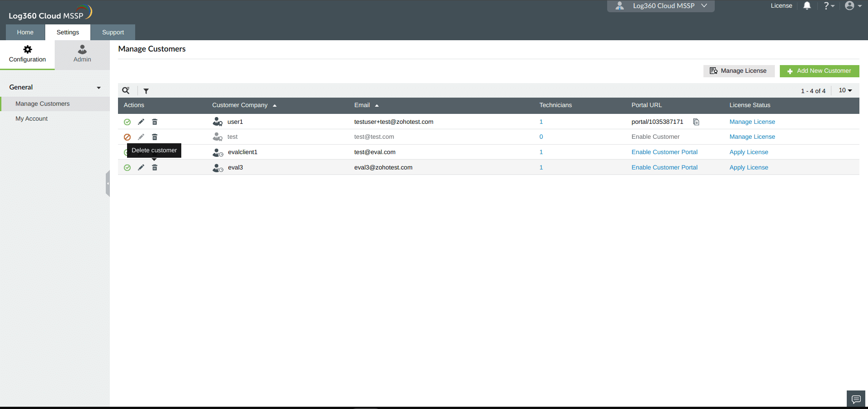This screenshot has height=409, width=868.
Task: Edit customer user1 with pencil icon
Action: (x=141, y=122)
